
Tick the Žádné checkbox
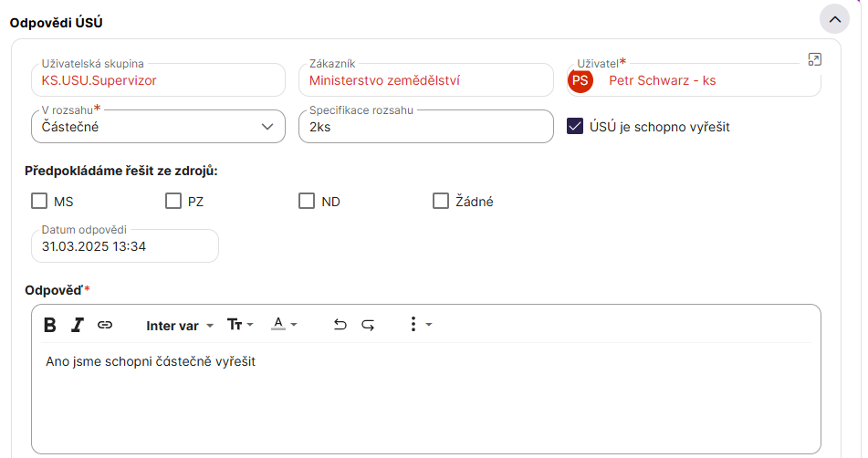441,202
